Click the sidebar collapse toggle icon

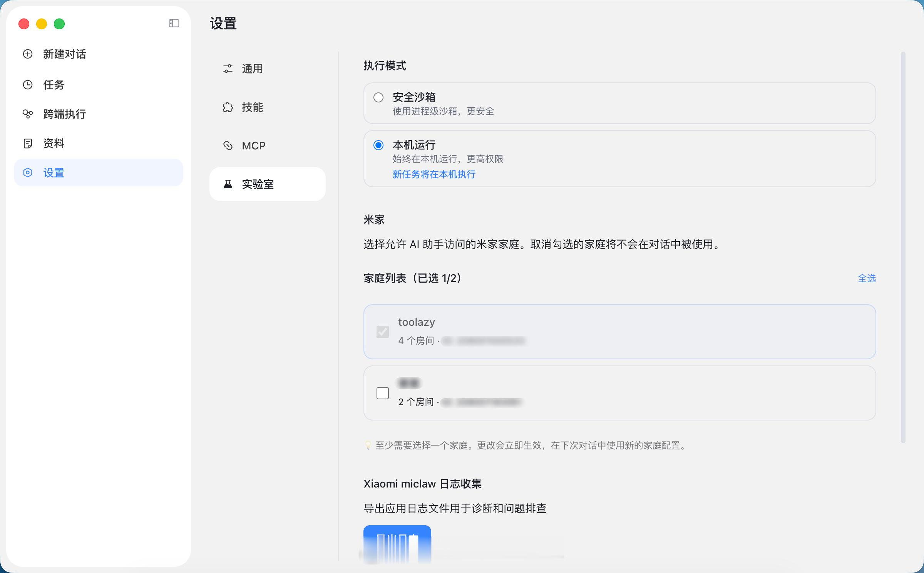pyautogui.click(x=174, y=23)
